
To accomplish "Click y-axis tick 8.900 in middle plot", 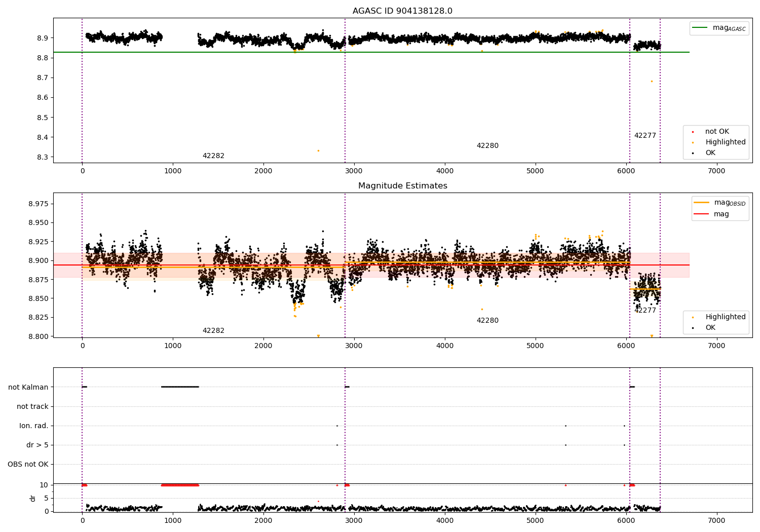I will (39, 260).
